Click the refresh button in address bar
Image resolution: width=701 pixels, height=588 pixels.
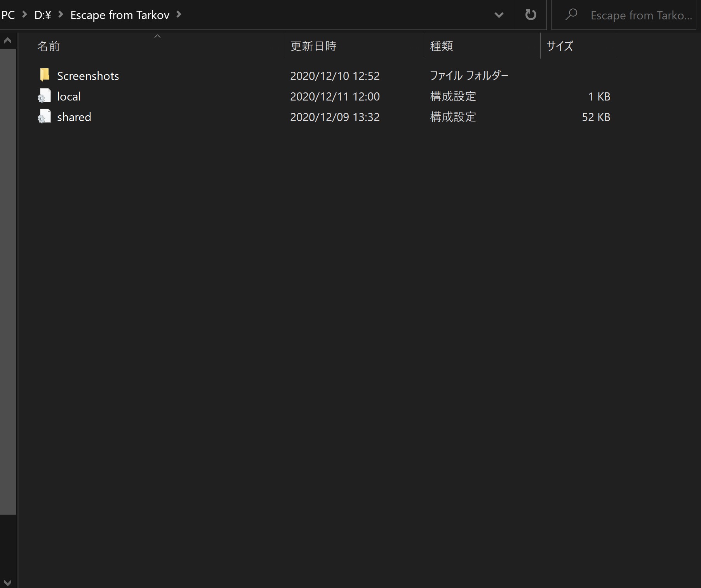tap(531, 15)
